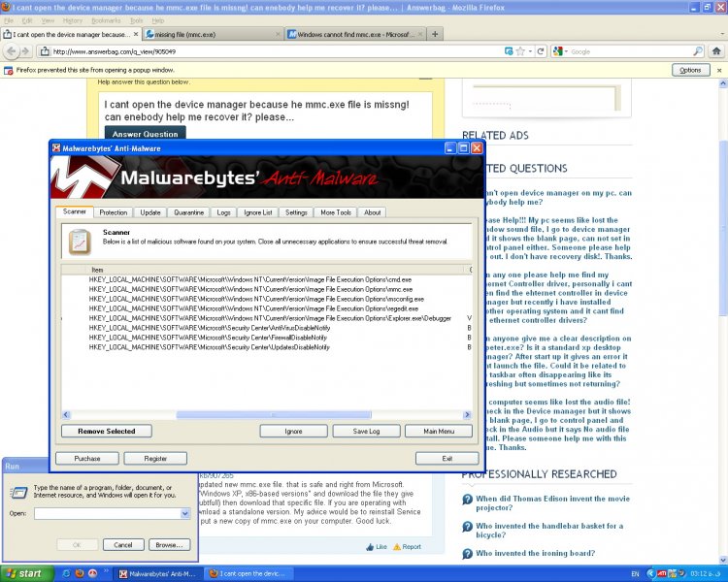Go forward with Firefox forward arrow
Screen dimensions: 728x582
click(25, 51)
